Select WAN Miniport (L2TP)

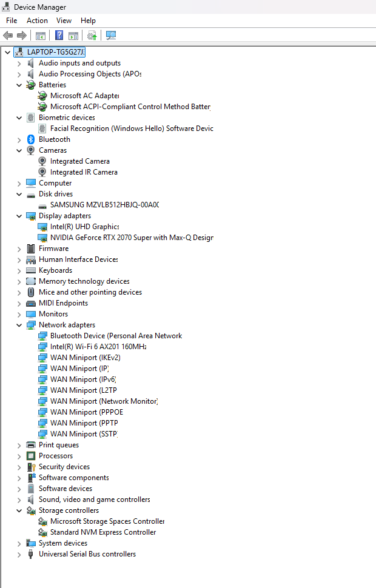[83, 390]
